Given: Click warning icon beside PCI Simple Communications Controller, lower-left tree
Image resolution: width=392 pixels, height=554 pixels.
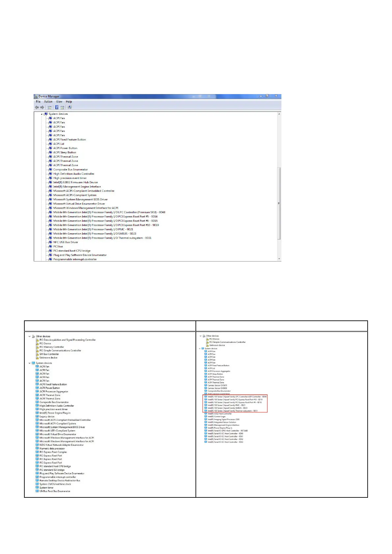Looking at the screenshot, I should click(37, 351).
